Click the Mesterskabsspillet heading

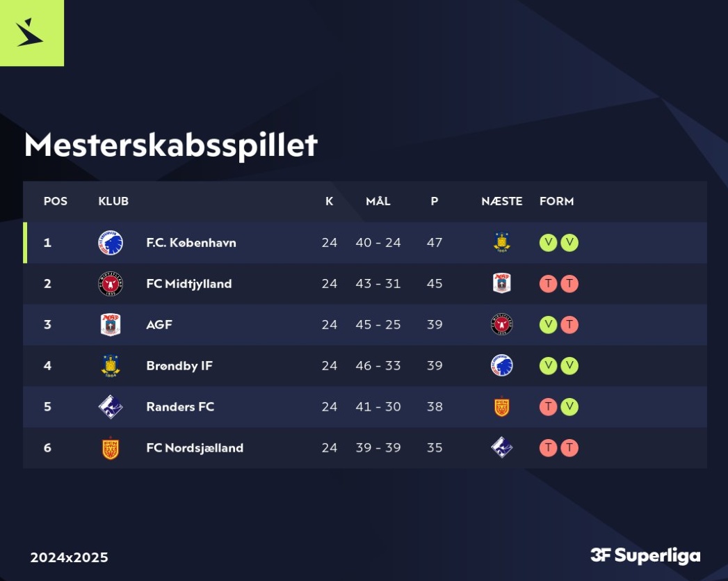pos(170,145)
